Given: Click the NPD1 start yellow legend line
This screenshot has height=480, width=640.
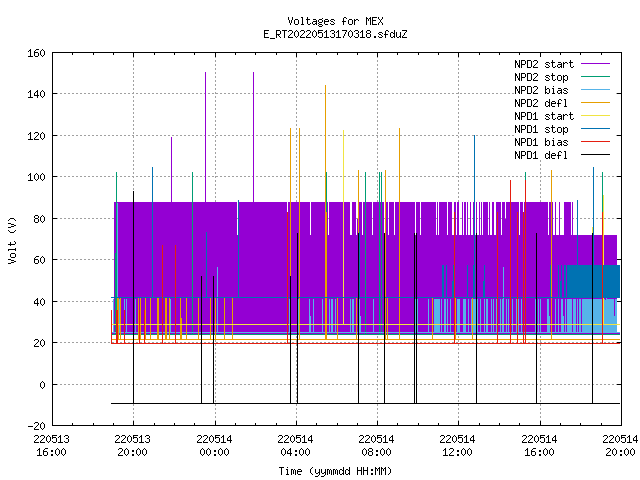Looking at the screenshot, I should click(x=595, y=116).
